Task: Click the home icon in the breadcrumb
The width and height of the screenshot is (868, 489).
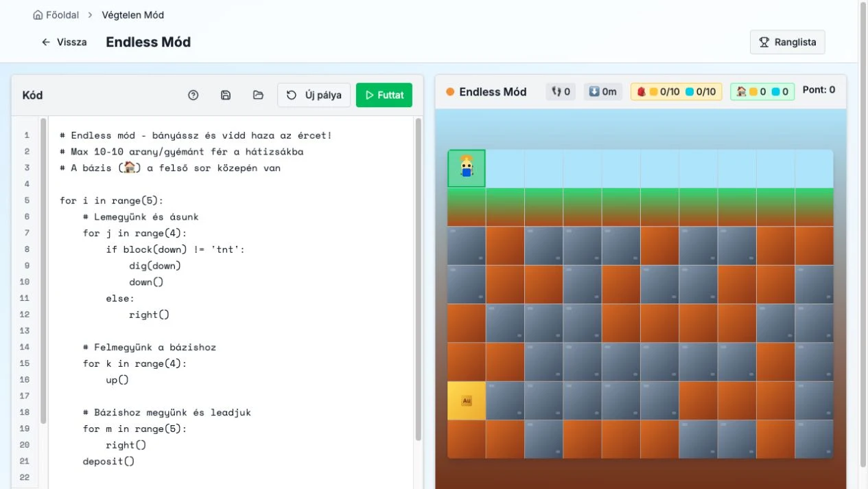Action: 38,14
